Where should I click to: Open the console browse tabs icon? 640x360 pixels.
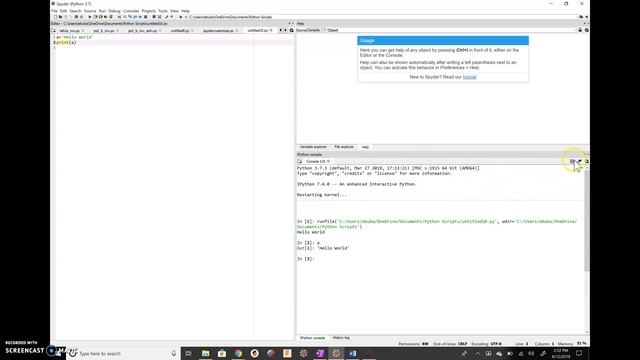(x=300, y=161)
